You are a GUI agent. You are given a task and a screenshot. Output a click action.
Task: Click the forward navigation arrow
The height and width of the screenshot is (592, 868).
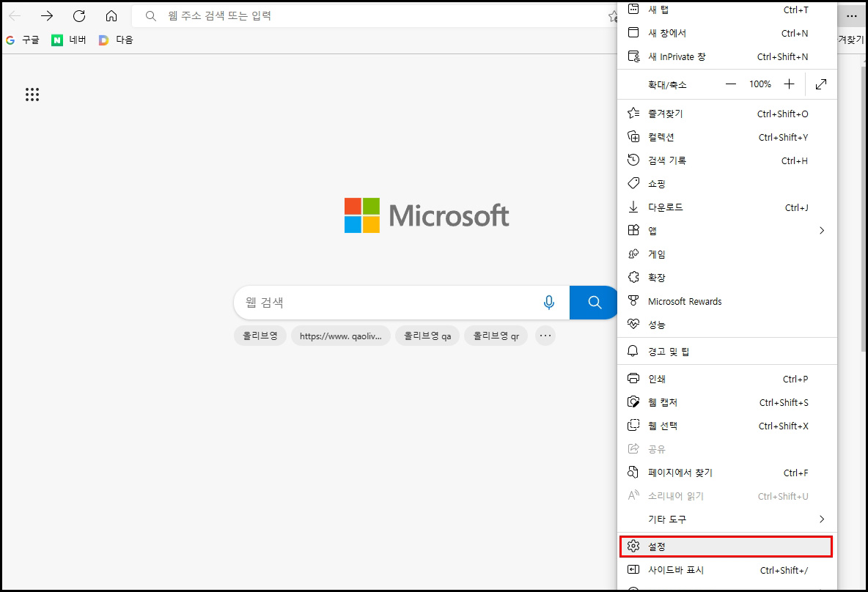pos(47,16)
